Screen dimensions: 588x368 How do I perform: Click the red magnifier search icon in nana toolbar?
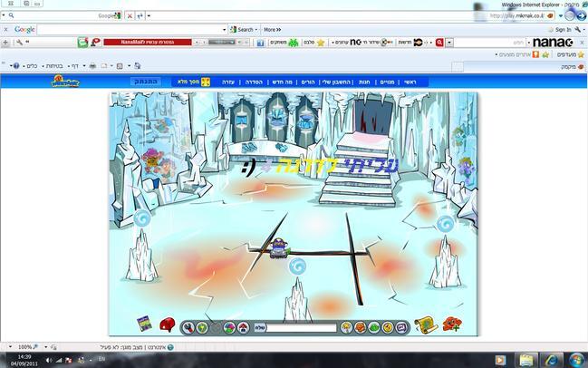(x=439, y=43)
